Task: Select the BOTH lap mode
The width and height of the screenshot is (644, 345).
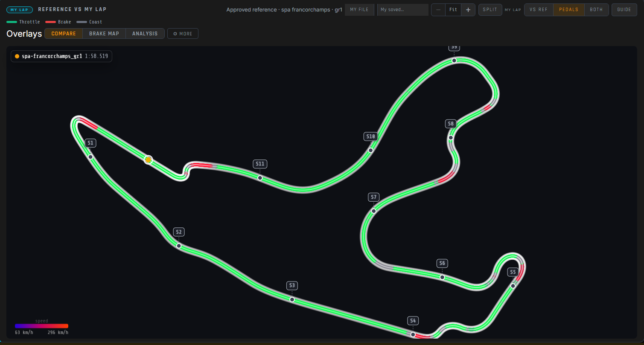Action: (597, 10)
